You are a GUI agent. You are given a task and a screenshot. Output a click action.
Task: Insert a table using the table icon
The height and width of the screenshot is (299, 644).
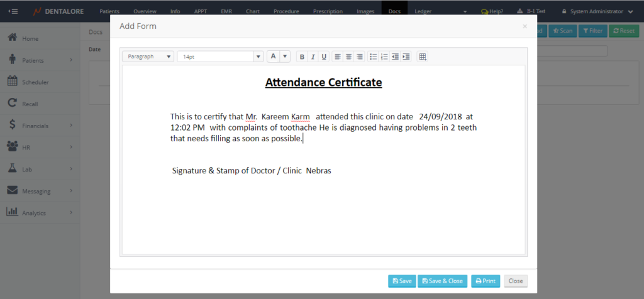tap(423, 57)
